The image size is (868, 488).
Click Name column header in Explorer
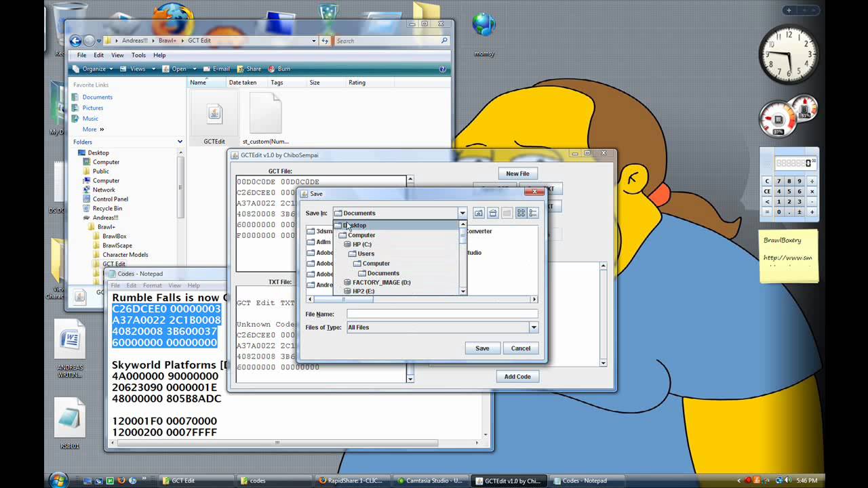coord(206,83)
